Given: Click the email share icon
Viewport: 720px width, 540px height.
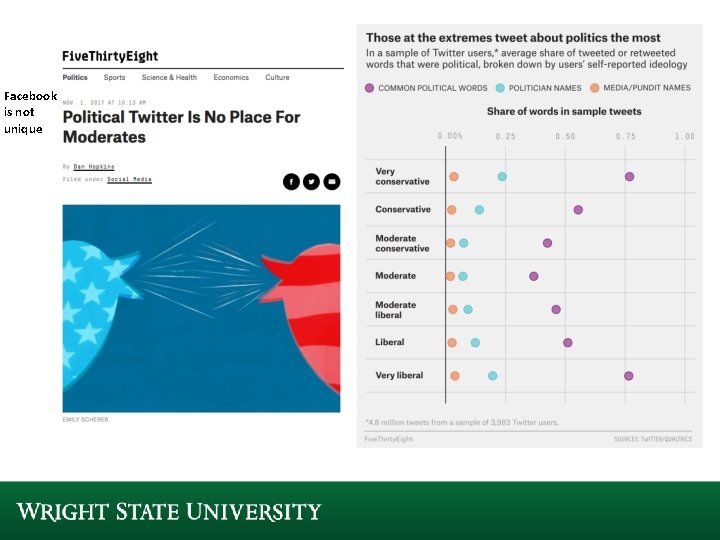Looking at the screenshot, I should tap(332, 181).
